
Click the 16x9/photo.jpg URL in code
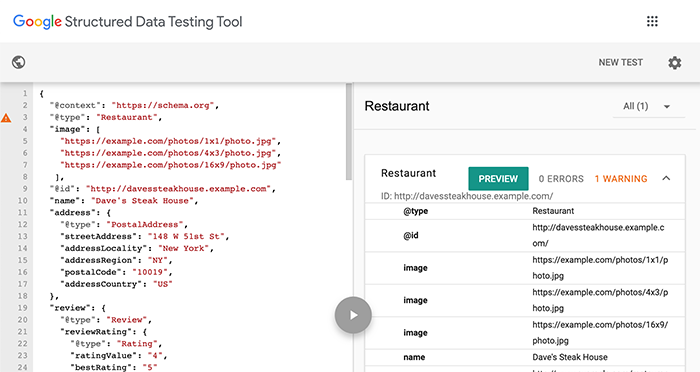click(x=171, y=165)
